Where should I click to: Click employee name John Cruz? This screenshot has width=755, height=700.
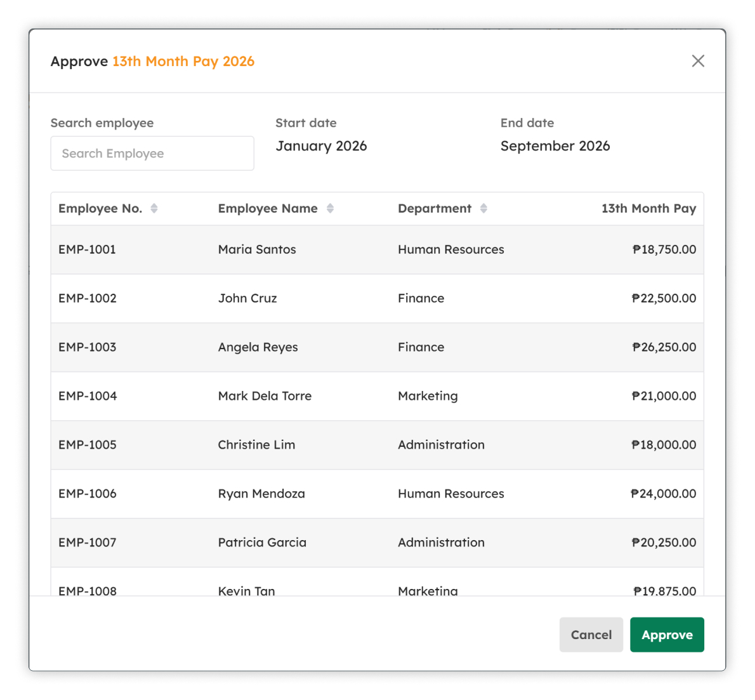coord(247,298)
